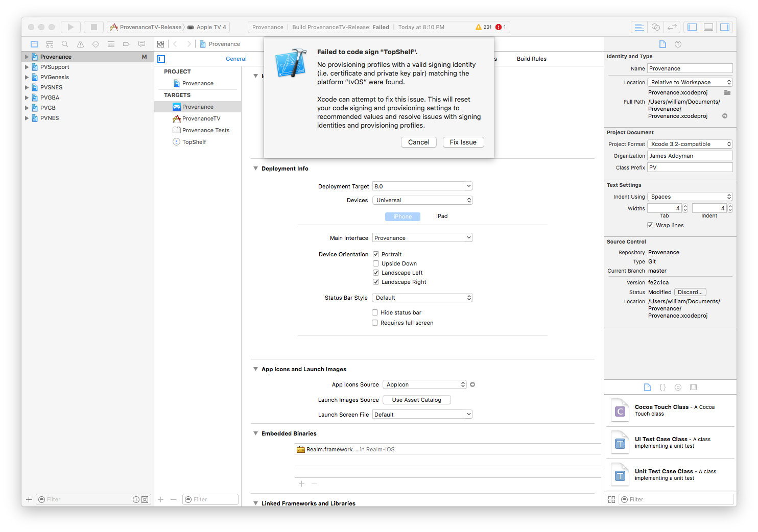This screenshot has height=532, width=758.
Task: Show the Assistant editor
Action: click(656, 27)
